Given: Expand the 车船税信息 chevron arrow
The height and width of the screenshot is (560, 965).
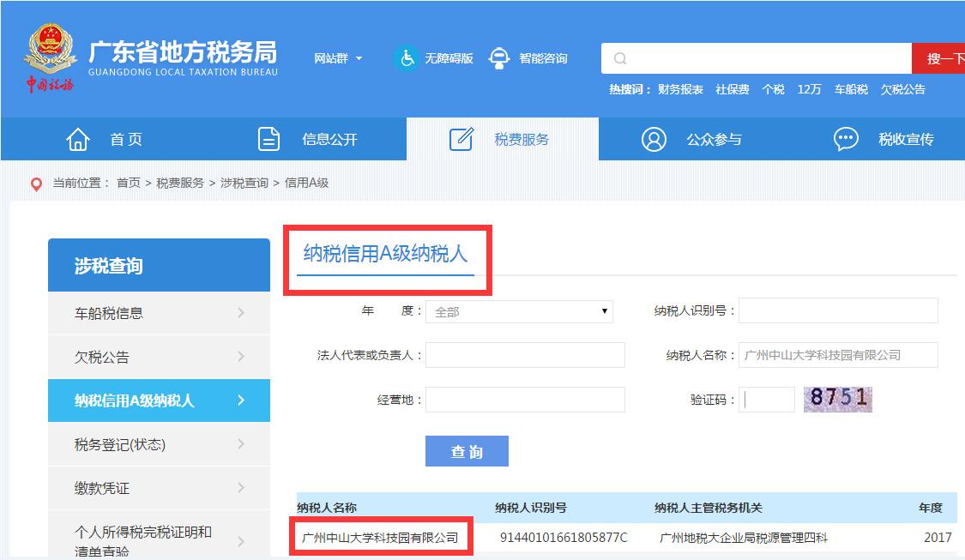Looking at the screenshot, I should (241, 313).
